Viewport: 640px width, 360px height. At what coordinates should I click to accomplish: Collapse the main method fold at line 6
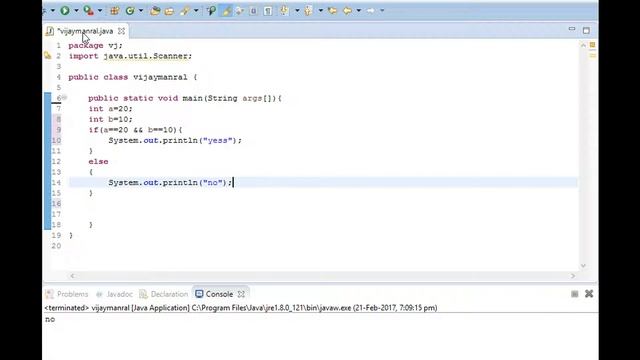64,98
